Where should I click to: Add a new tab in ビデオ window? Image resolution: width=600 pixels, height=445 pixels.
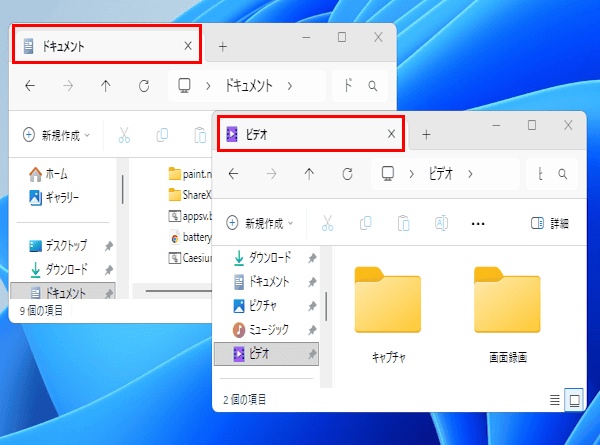pos(426,135)
